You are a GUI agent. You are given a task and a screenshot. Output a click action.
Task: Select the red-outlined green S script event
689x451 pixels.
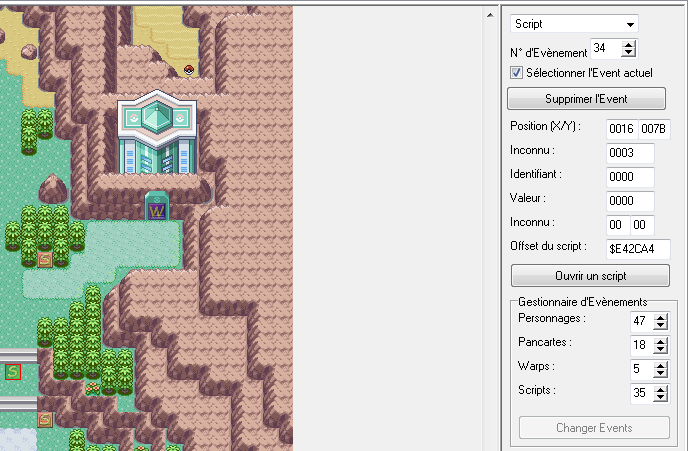(13, 372)
